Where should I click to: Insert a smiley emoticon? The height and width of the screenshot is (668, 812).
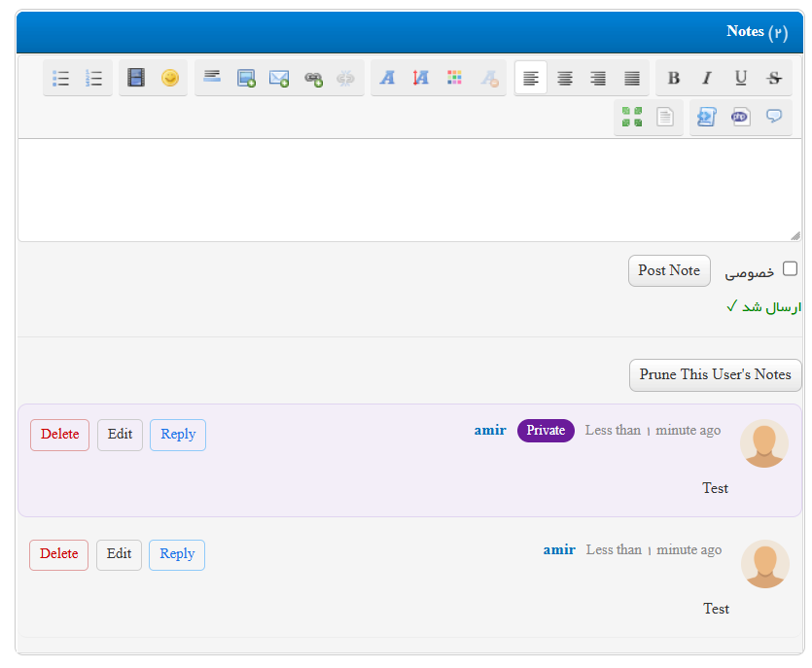pos(170,78)
